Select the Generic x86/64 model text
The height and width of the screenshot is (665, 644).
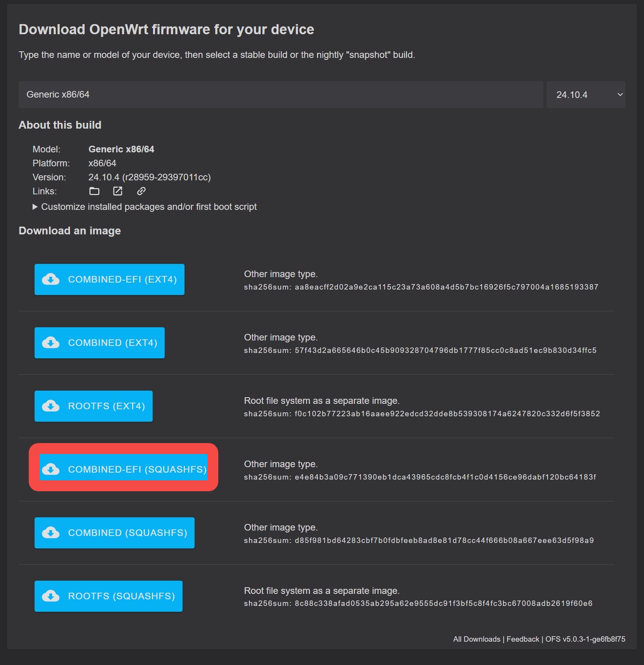pyautogui.click(x=58, y=94)
